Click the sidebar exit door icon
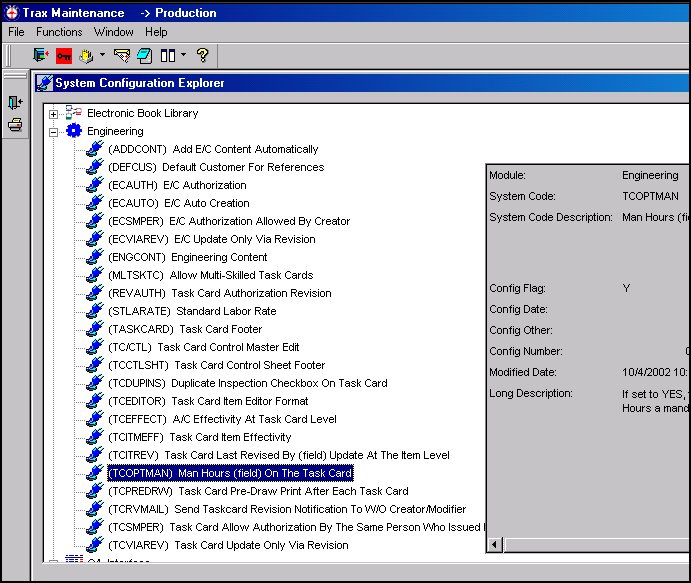691x583 pixels. 15,102
